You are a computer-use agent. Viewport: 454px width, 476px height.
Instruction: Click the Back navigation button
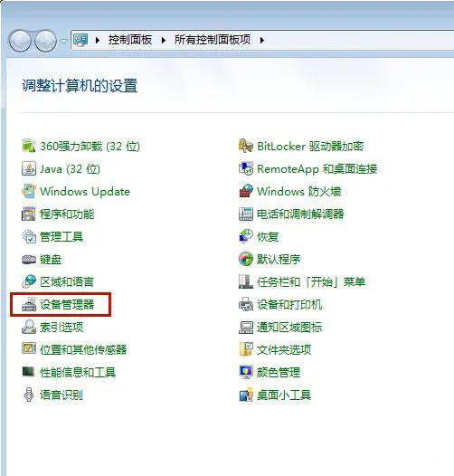(x=20, y=41)
